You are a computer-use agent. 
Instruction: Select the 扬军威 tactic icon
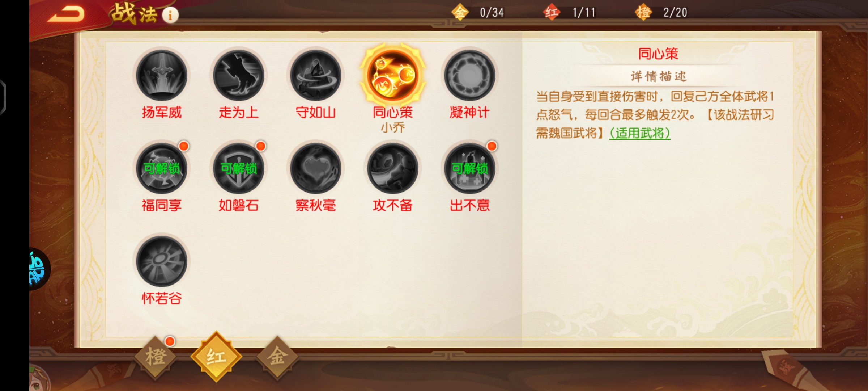coord(161,75)
